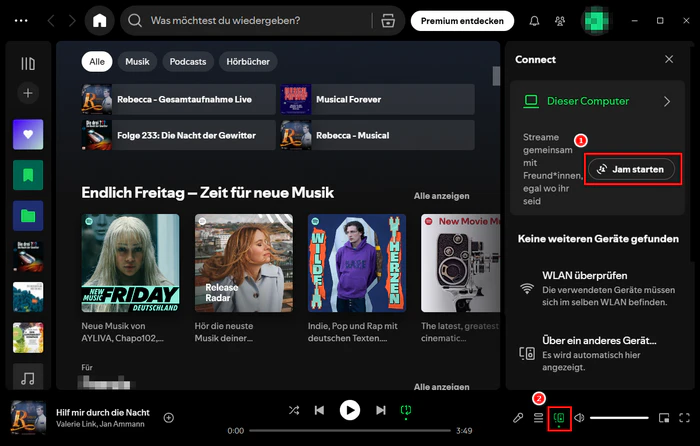The height and width of the screenshot is (446, 700).
Task: Click Premium entdecken button
Action: tap(462, 21)
